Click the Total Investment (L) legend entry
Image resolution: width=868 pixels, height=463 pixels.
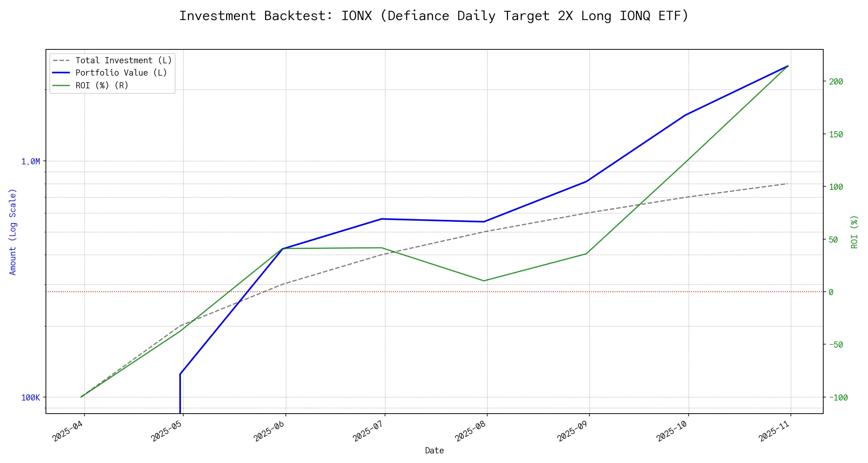click(x=123, y=61)
